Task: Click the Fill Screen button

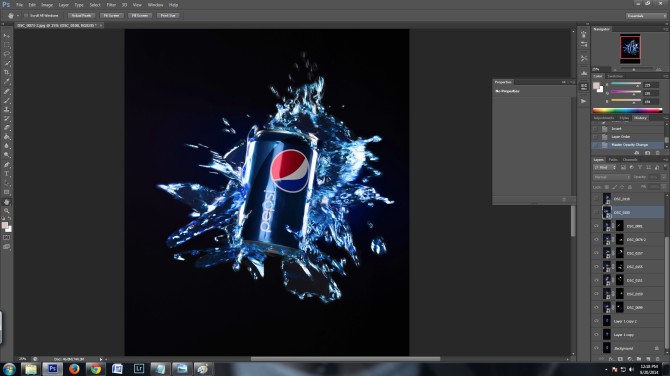Action: click(x=140, y=15)
